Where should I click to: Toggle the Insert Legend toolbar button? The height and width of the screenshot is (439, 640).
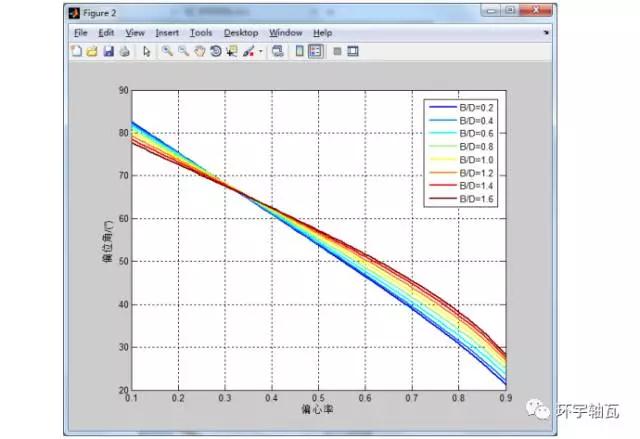click(315, 51)
